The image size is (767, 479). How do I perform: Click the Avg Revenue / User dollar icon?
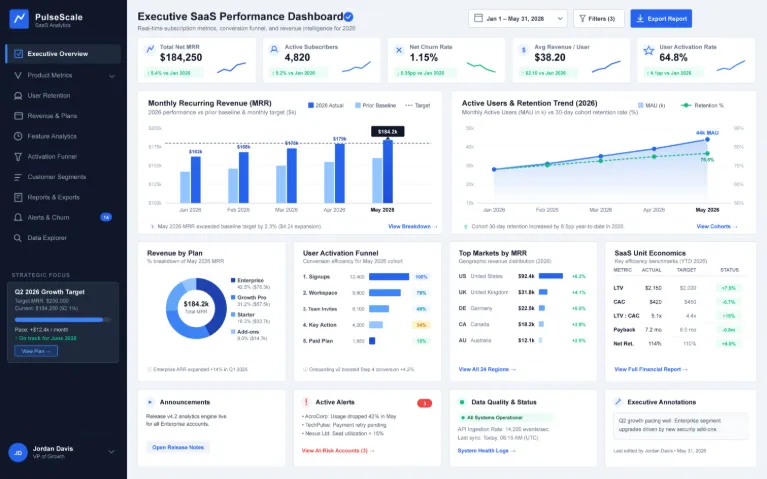(x=524, y=50)
